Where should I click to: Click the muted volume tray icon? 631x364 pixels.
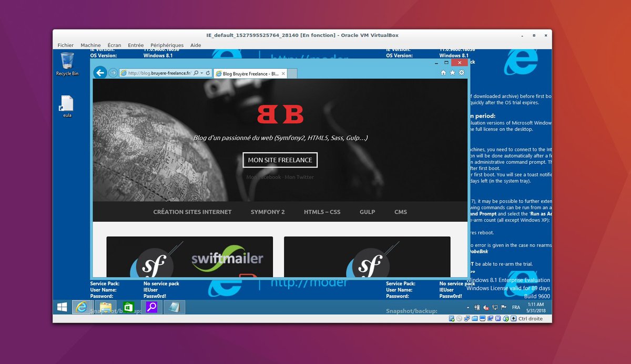coord(486,307)
